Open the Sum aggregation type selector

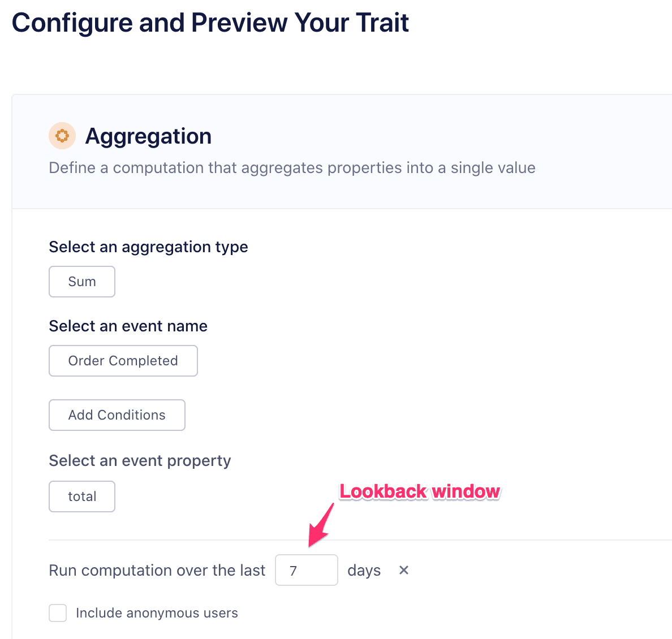(81, 281)
